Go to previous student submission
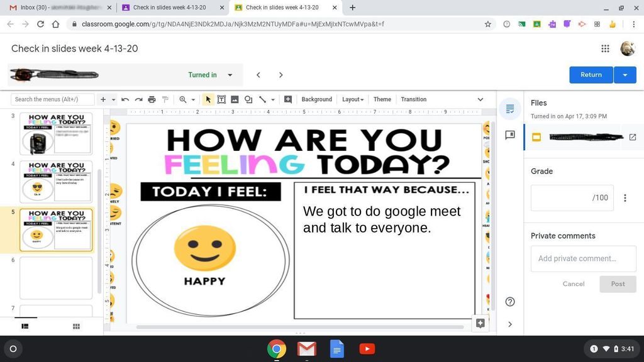This screenshot has height=362, width=644. (x=258, y=75)
